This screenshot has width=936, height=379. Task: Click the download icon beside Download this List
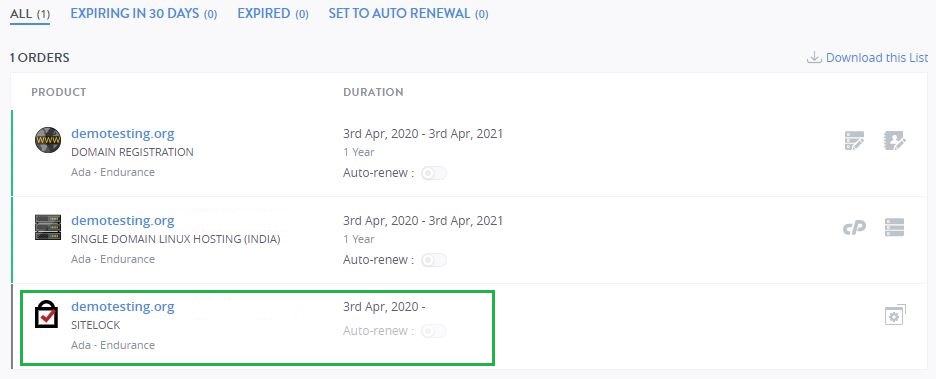(x=814, y=57)
